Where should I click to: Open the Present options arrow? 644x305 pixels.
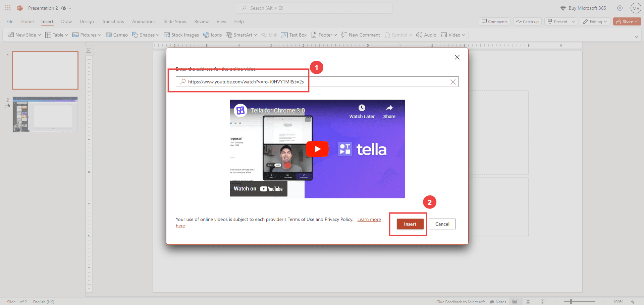click(x=574, y=21)
